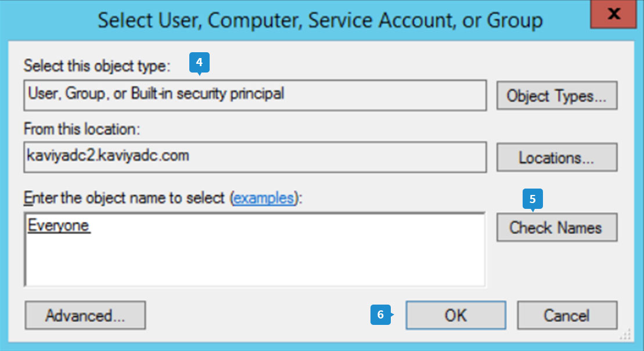Open the Object Types dialog
Screen dimensions: 644x351
[x=556, y=96]
